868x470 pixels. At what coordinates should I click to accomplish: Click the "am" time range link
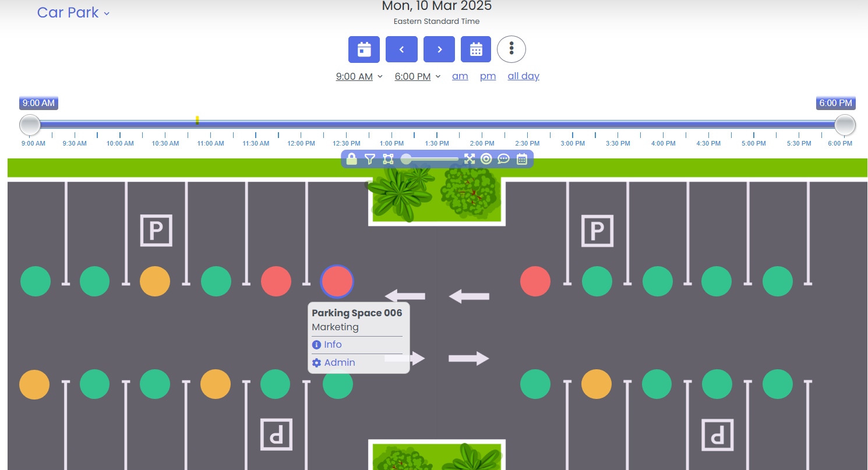(x=460, y=76)
